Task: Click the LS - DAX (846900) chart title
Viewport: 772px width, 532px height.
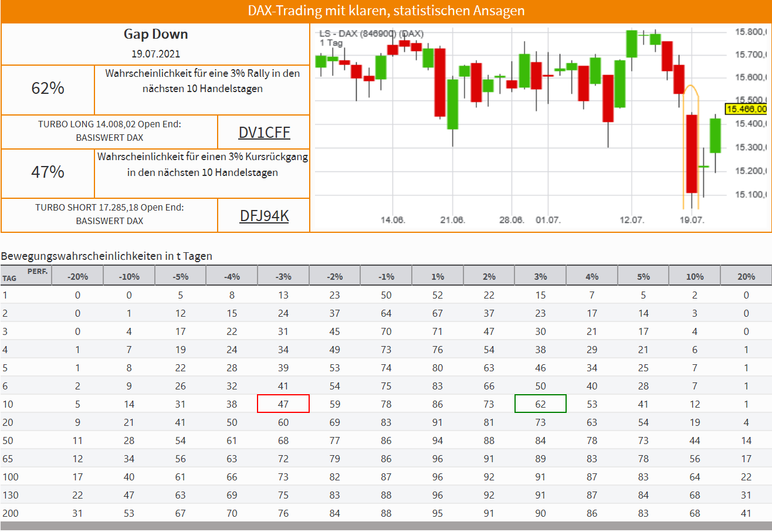Action: 371,33
